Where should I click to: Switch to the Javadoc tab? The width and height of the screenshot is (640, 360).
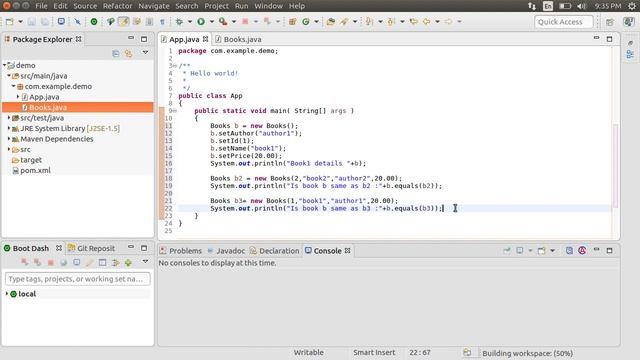[226, 251]
